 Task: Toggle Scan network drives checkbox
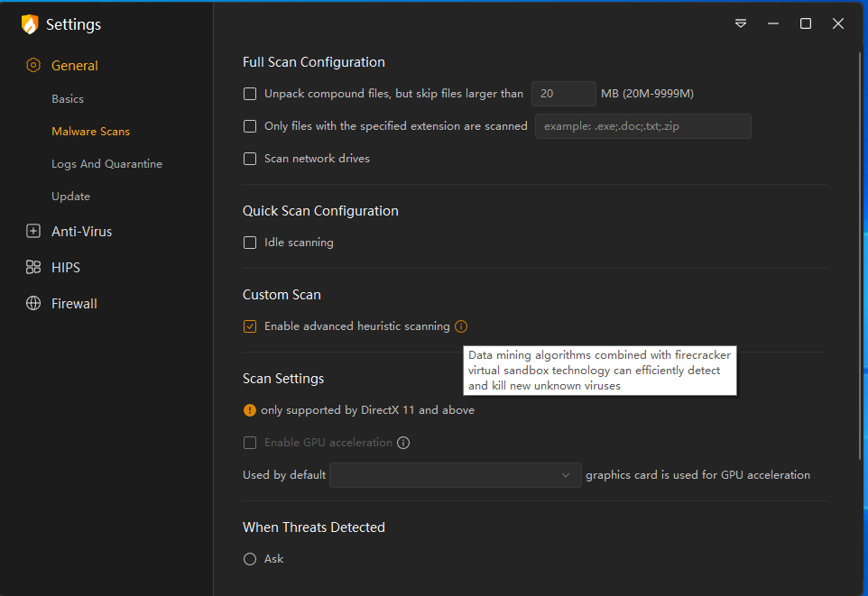(250, 159)
